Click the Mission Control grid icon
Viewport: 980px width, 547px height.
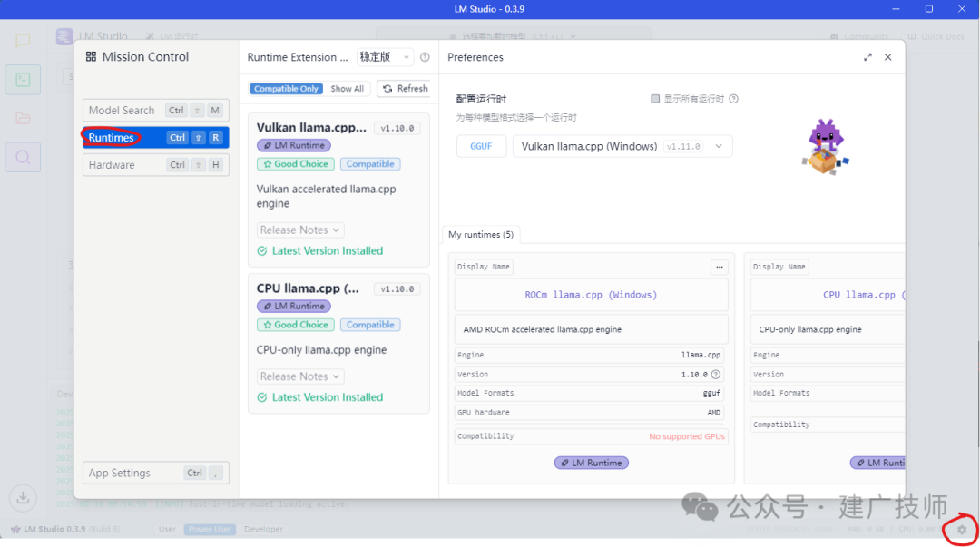pyautogui.click(x=92, y=57)
